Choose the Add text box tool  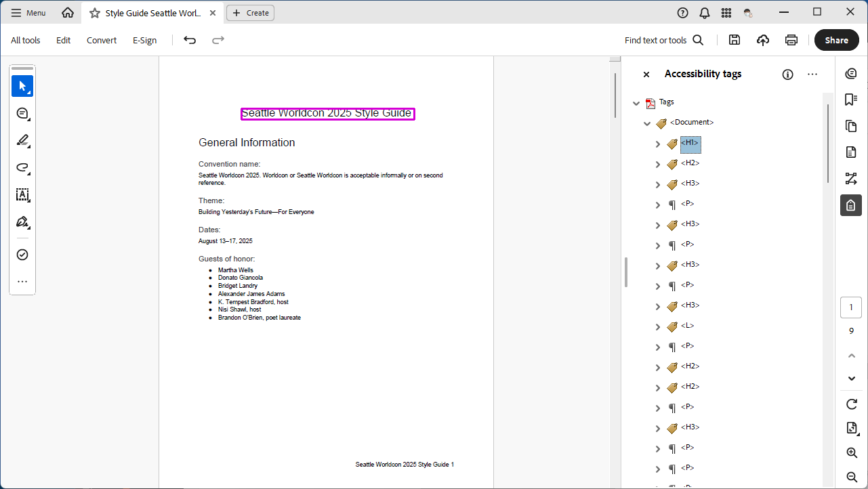pos(22,195)
